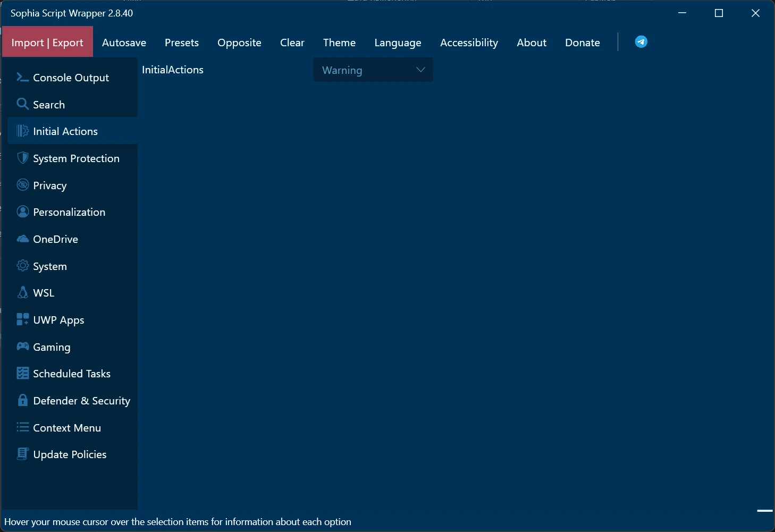Screen dimensions: 775x532
Task: Expand the Warning combo box chevron arrow
Action: pos(420,70)
